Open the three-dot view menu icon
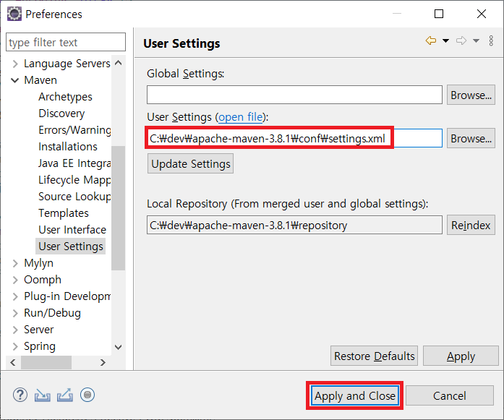Viewport: 504px width, 420px height. tap(491, 40)
